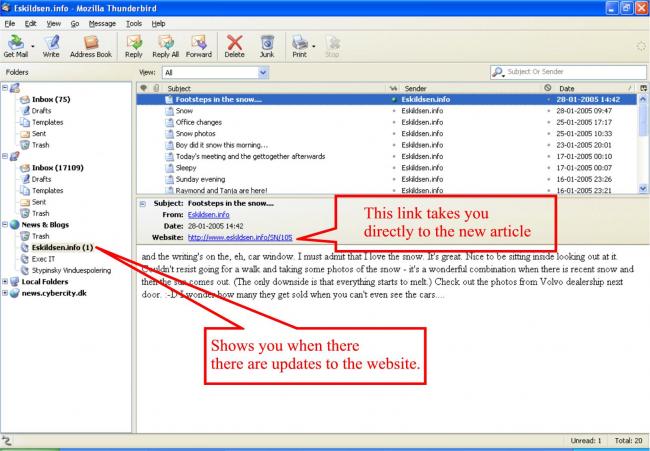This screenshot has width=650, height=451.
Task: Click the online status icon in status bar
Action: pyautogui.click(x=7, y=441)
